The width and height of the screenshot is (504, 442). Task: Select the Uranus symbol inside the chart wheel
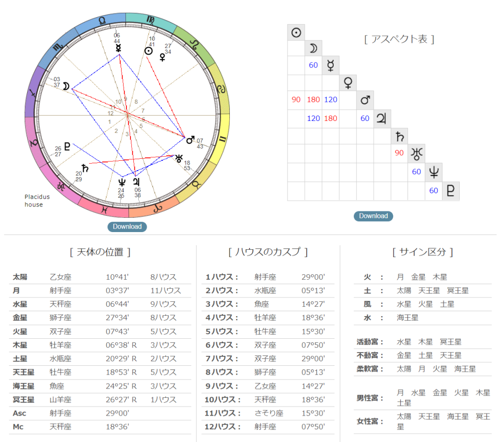pyautogui.click(x=179, y=158)
